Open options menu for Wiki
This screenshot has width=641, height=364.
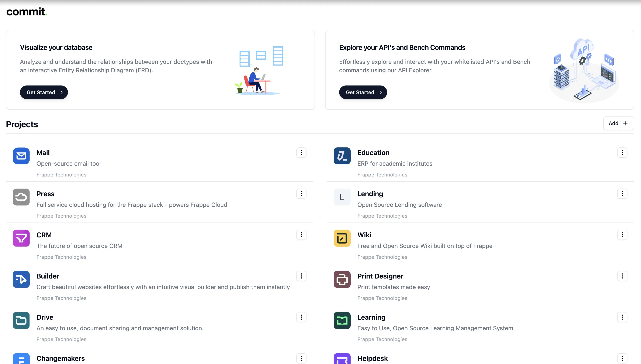622,235
